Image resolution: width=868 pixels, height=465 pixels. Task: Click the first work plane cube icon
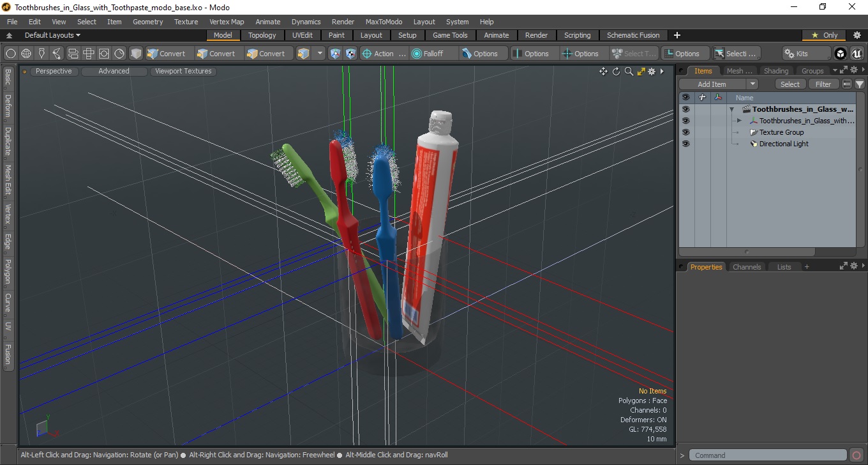coord(335,54)
